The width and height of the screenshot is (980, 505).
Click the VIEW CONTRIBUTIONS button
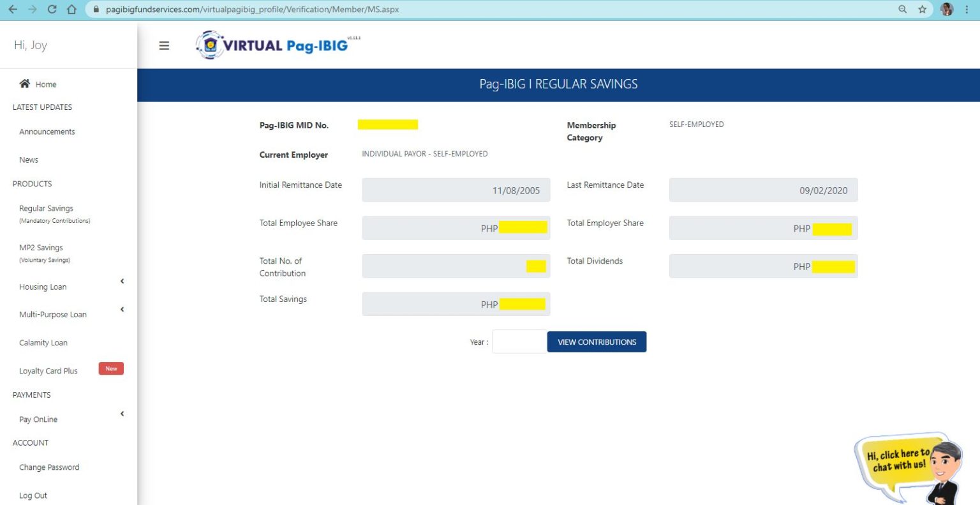(x=596, y=342)
